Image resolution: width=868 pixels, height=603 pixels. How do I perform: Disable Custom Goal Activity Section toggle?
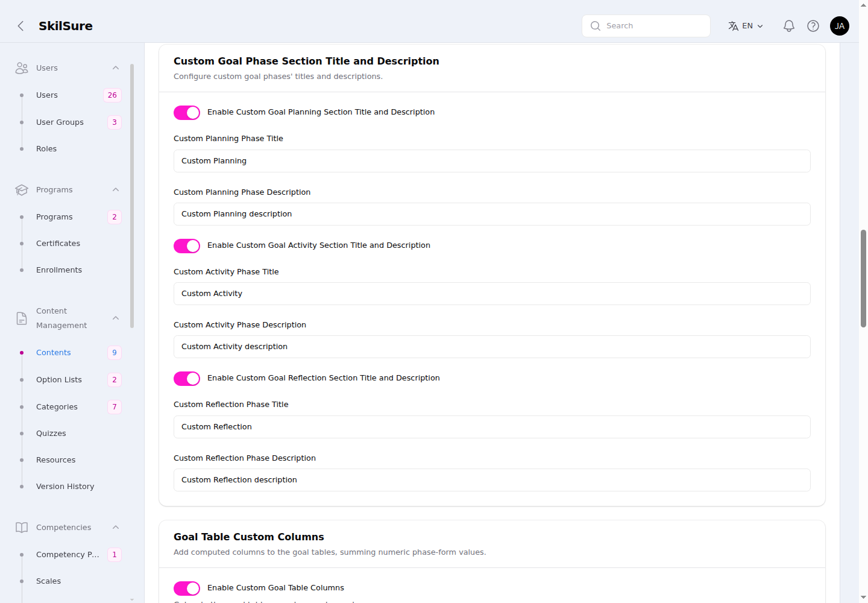coord(187,246)
